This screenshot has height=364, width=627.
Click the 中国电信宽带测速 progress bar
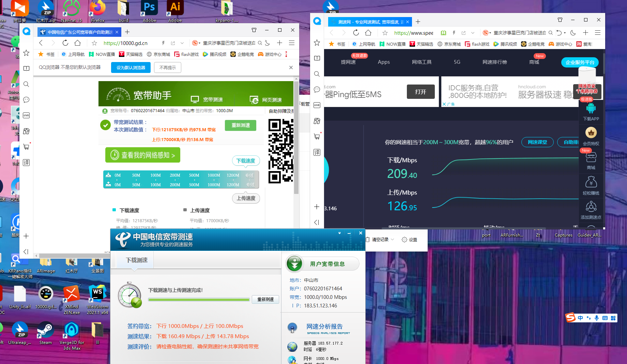pos(199,300)
